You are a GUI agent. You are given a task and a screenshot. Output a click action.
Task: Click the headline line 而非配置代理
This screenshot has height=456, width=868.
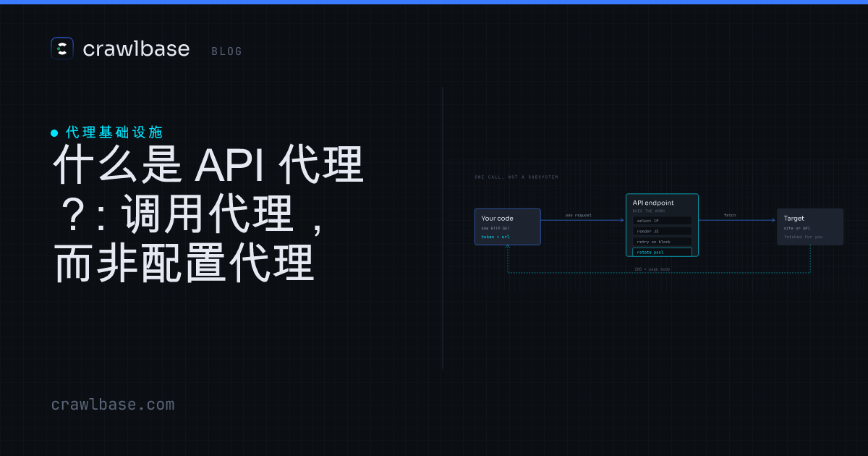tap(184, 264)
